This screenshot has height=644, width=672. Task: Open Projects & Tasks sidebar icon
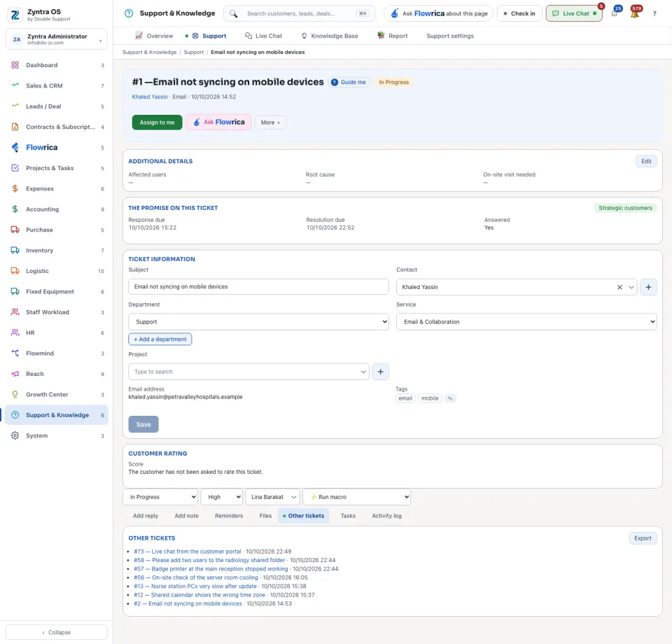(15, 168)
